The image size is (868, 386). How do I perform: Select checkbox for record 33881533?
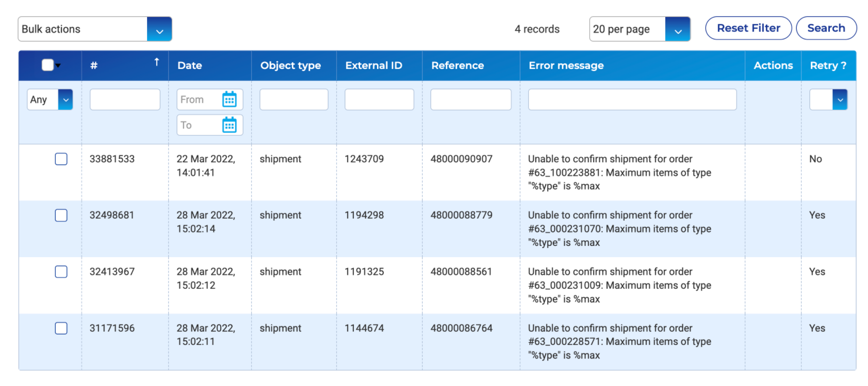(61, 159)
